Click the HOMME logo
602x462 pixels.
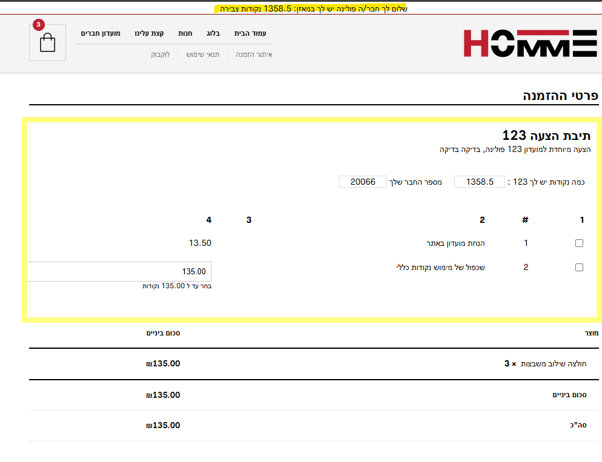click(529, 43)
